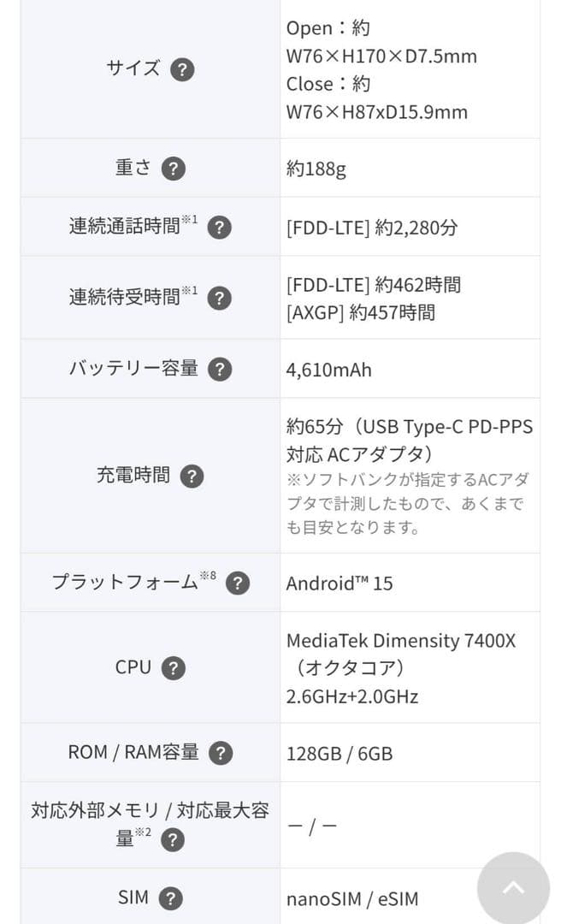Click the nanoSIM / eSIM value
Viewport: 561px width, 924px height.
[x=351, y=898]
